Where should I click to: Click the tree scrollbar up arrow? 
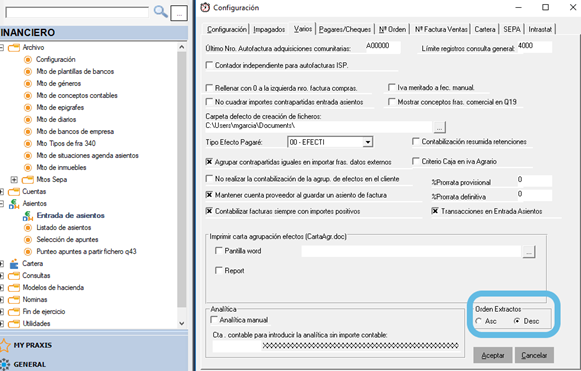click(x=182, y=47)
